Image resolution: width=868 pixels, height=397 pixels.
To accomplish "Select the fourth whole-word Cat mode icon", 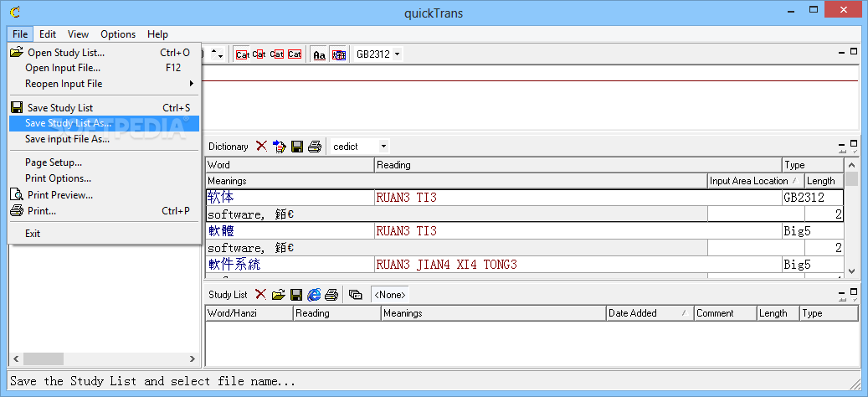I will [x=295, y=54].
